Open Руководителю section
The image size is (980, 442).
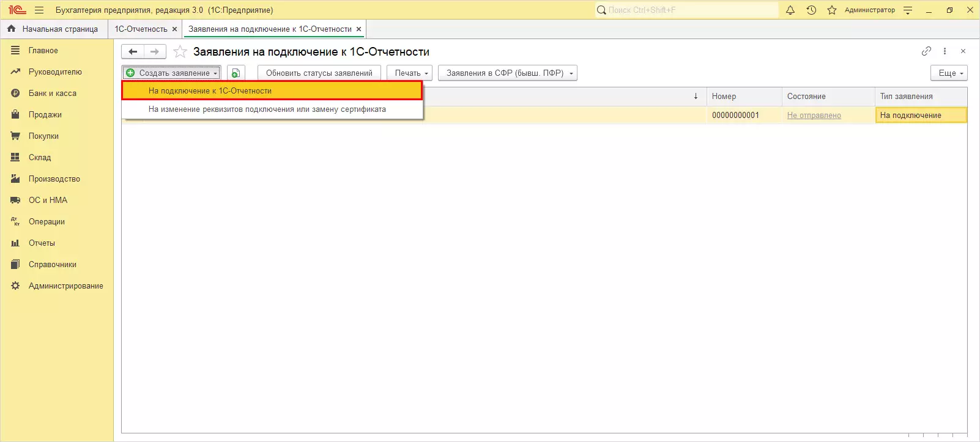click(55, 72)
